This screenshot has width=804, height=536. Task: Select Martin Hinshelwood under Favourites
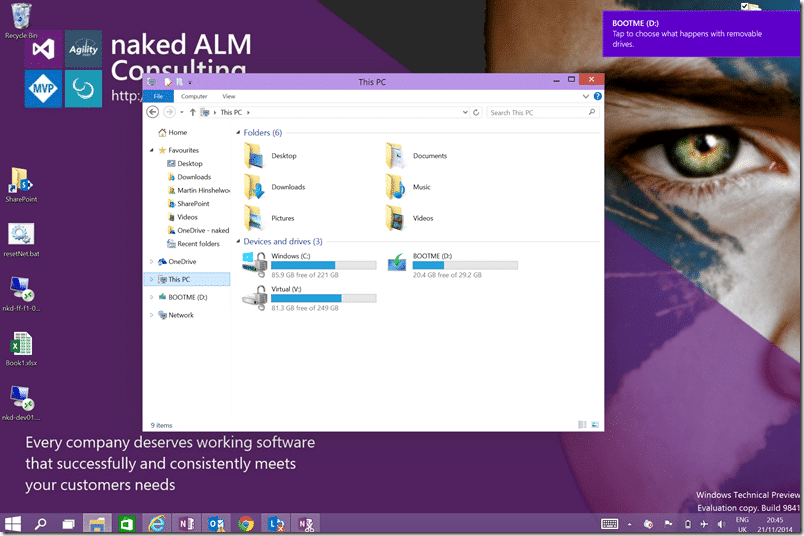tap(198, 190)
